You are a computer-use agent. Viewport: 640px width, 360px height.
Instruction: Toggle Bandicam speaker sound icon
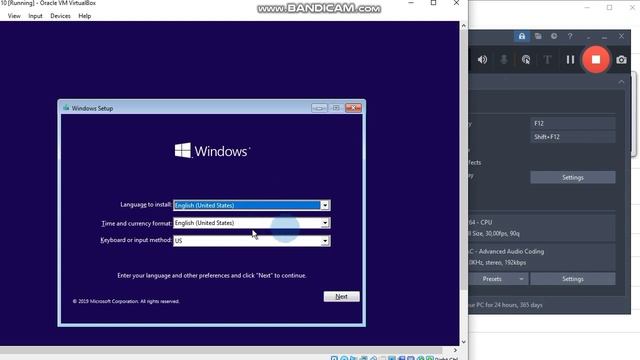tap(482, 60)
